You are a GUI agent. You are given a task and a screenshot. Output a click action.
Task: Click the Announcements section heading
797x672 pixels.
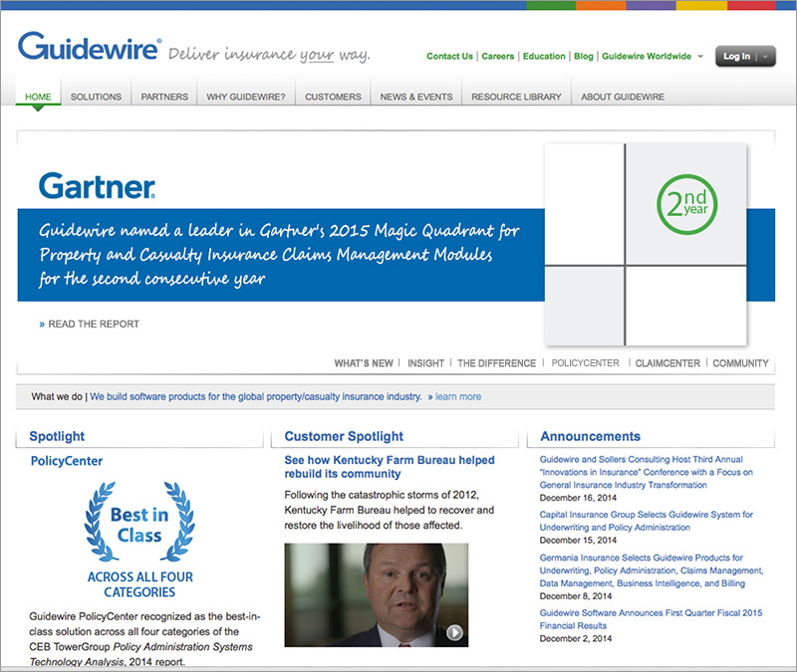click(590, 436)
